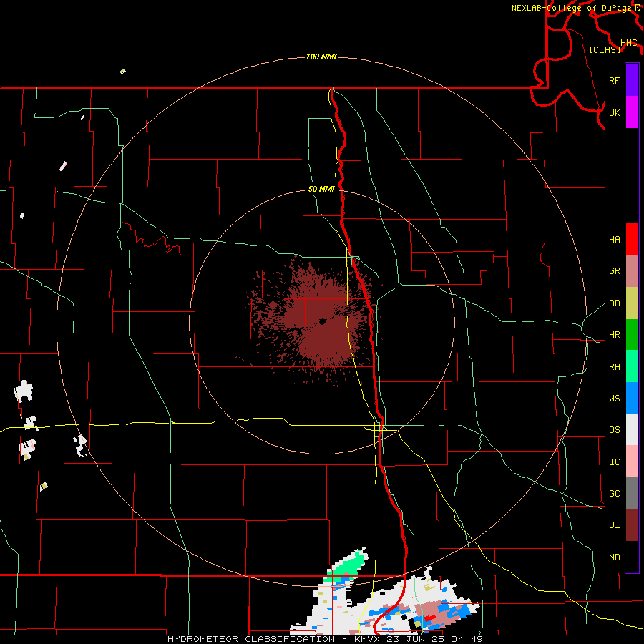
Task: Click the RA legend label
Action: pyautogui.click(x=614, y=366)
